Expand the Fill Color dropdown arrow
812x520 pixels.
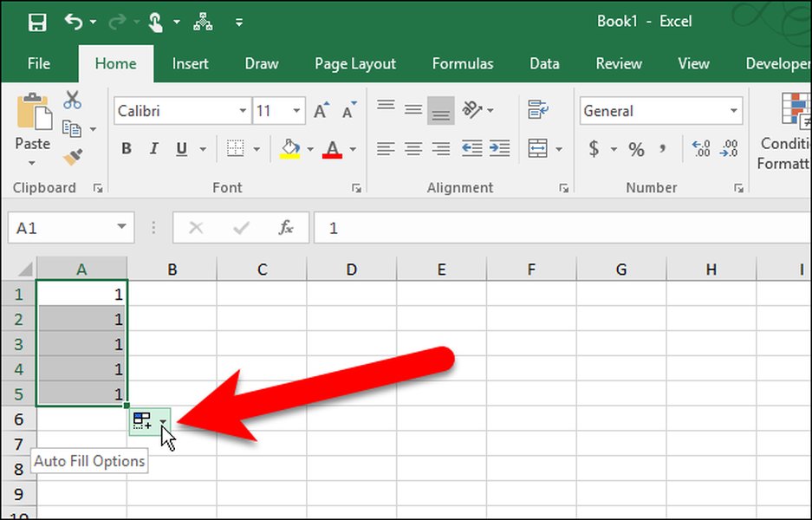309,148
